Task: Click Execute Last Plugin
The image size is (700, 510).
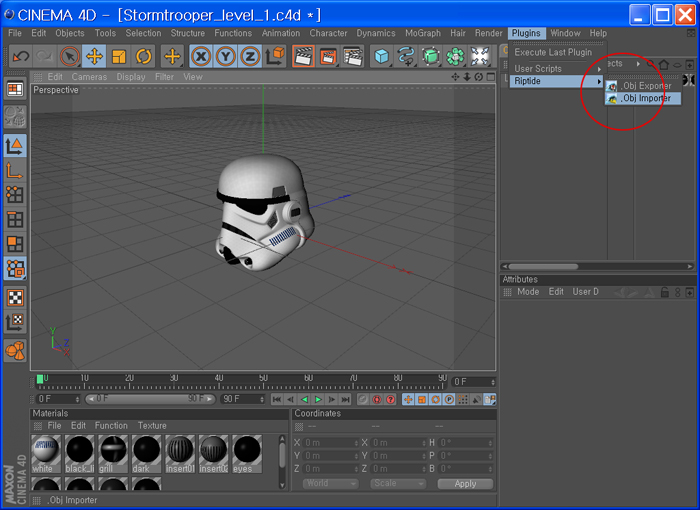Action: pos(553,52)
